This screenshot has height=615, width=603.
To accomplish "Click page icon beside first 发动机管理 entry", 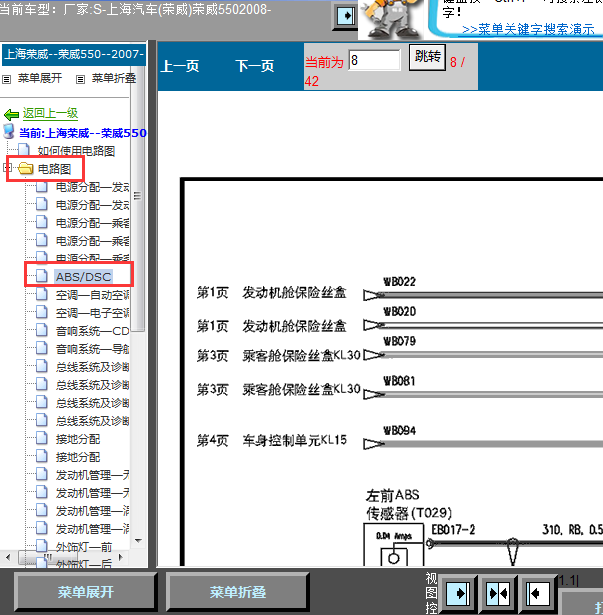I will pos(42,474).
